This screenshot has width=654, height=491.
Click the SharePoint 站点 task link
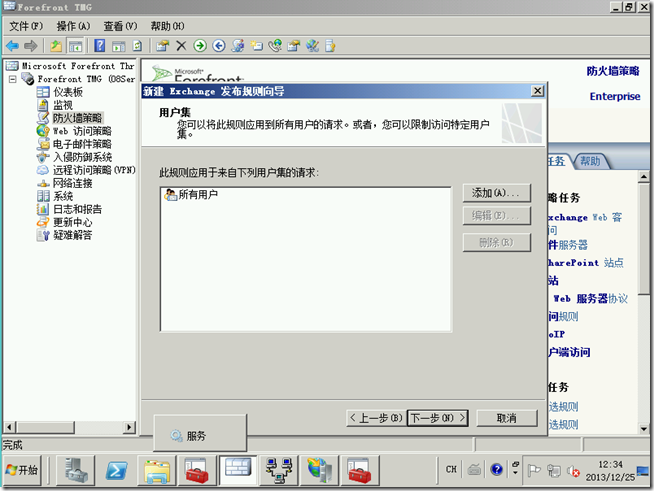[x=585, y=262]
